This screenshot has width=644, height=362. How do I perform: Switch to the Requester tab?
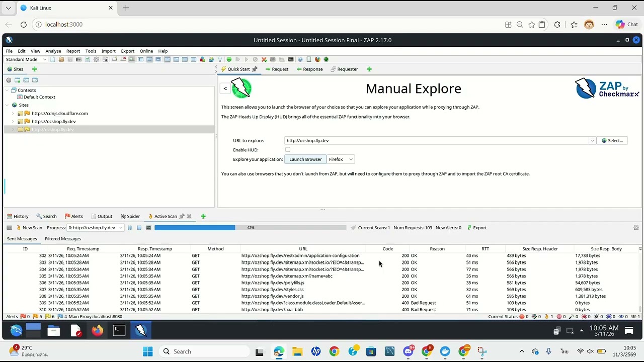tap(344, 69)
